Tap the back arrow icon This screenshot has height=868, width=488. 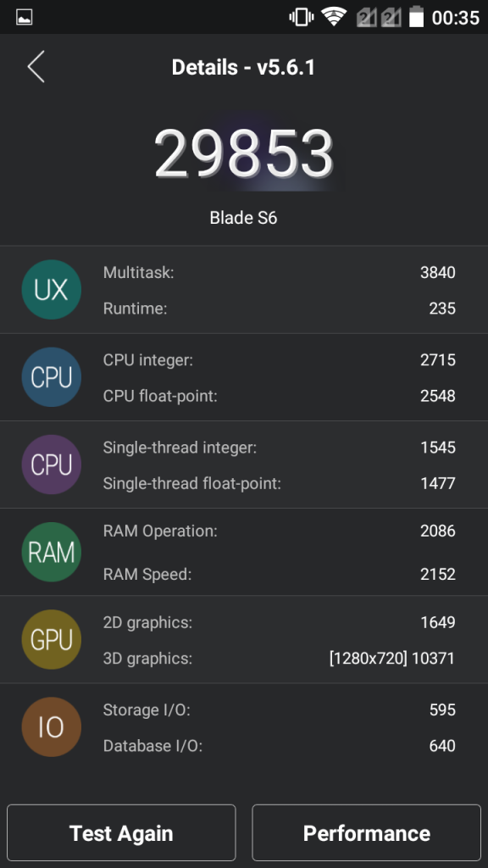point(36,67)
